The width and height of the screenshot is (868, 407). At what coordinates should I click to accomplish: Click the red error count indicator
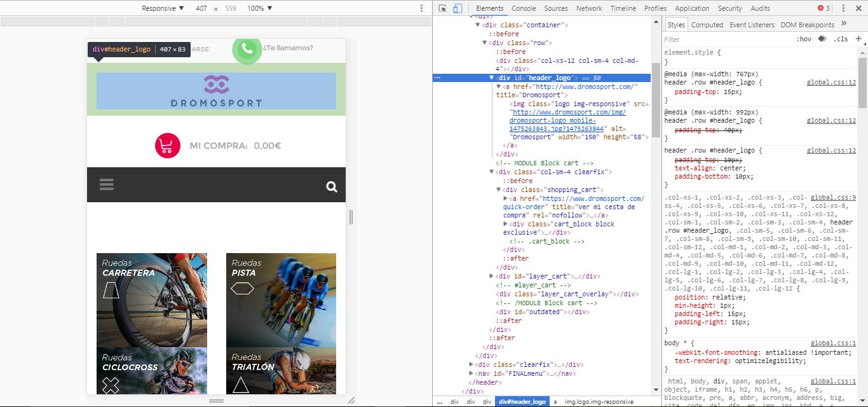824,8
